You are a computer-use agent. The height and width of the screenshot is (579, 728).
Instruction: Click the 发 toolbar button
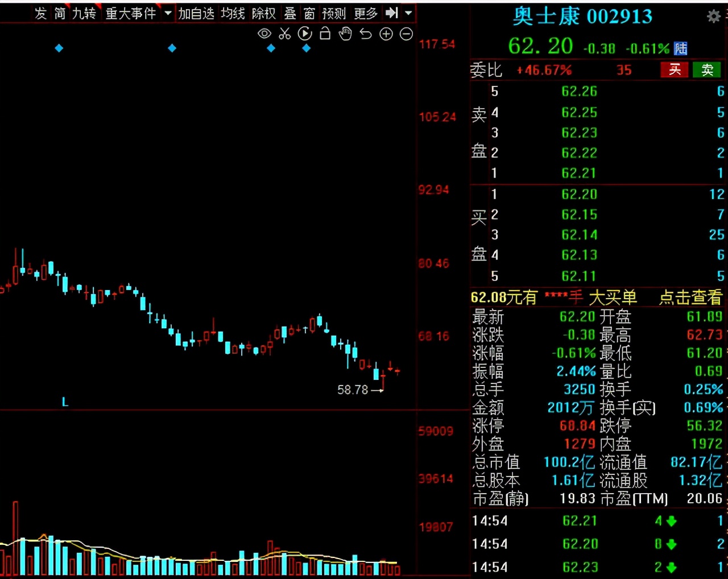click(x=40, y=13)
